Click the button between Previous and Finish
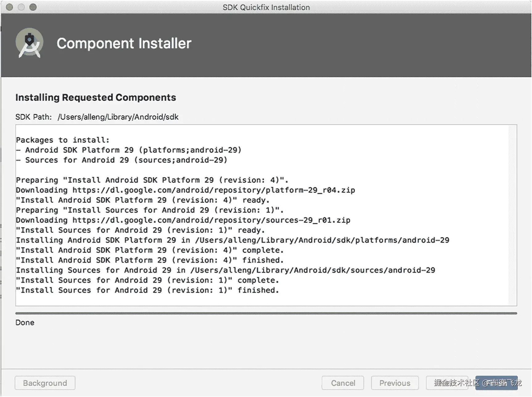The width and height of the screenshot is (532, 397). tap(447, 383)
